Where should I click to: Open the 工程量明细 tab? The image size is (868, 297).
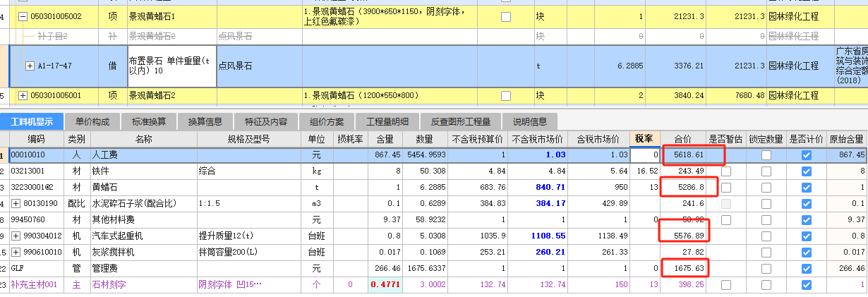click(388, 121)
